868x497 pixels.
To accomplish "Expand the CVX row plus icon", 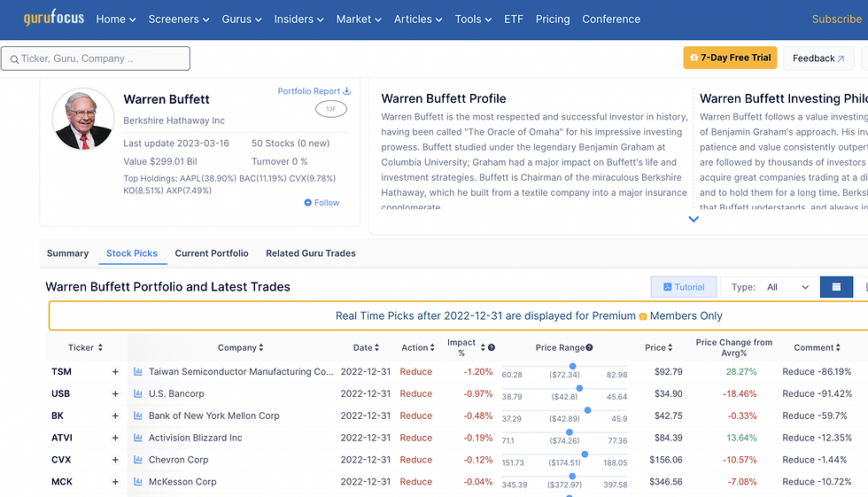I will [x=115, y=460].
